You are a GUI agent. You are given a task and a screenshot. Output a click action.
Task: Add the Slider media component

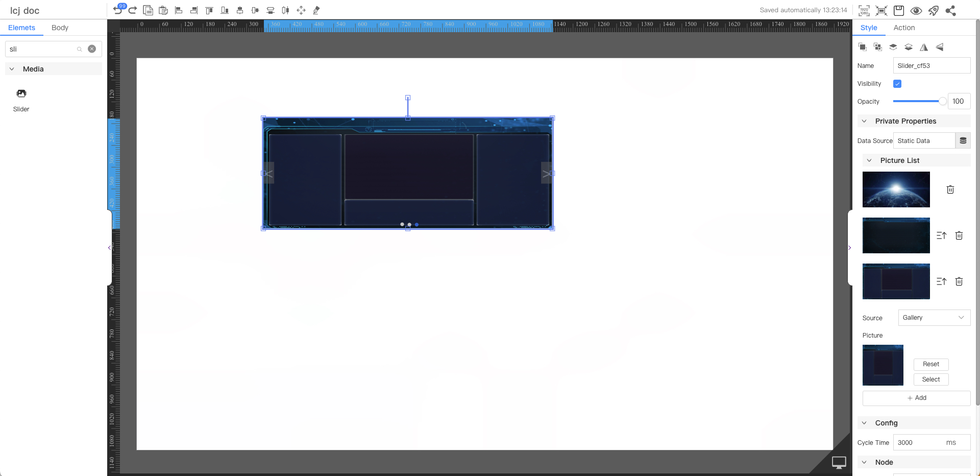(x=21, y=100)
